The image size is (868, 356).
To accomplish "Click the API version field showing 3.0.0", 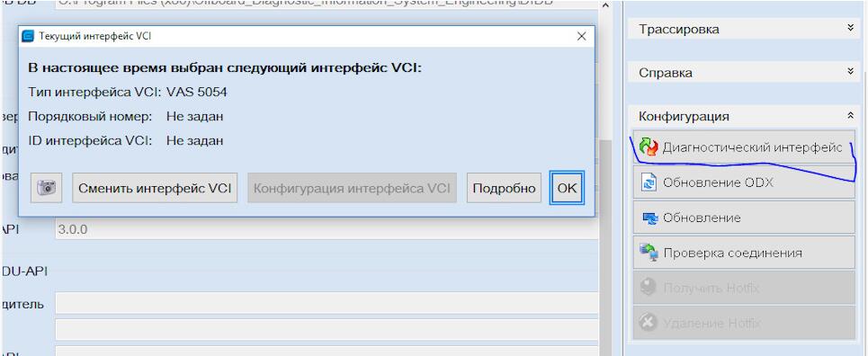I will (327, 230).
